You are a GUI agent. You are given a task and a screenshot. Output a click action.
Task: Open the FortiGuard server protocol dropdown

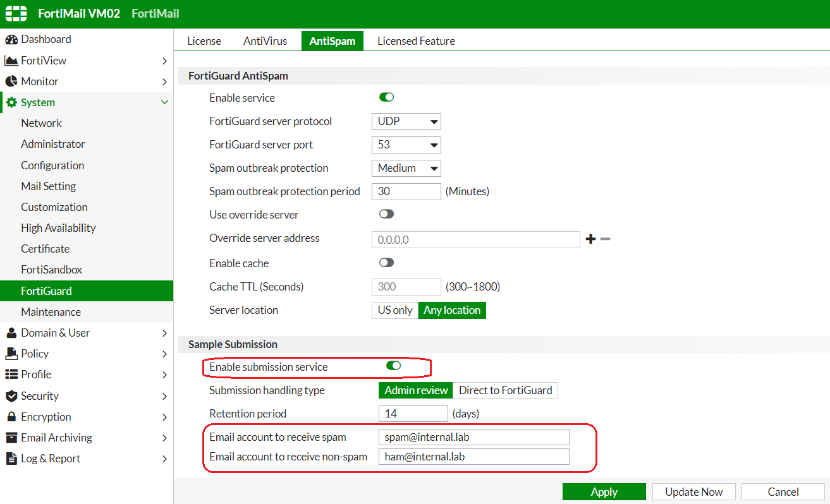[x=406, y=121]
